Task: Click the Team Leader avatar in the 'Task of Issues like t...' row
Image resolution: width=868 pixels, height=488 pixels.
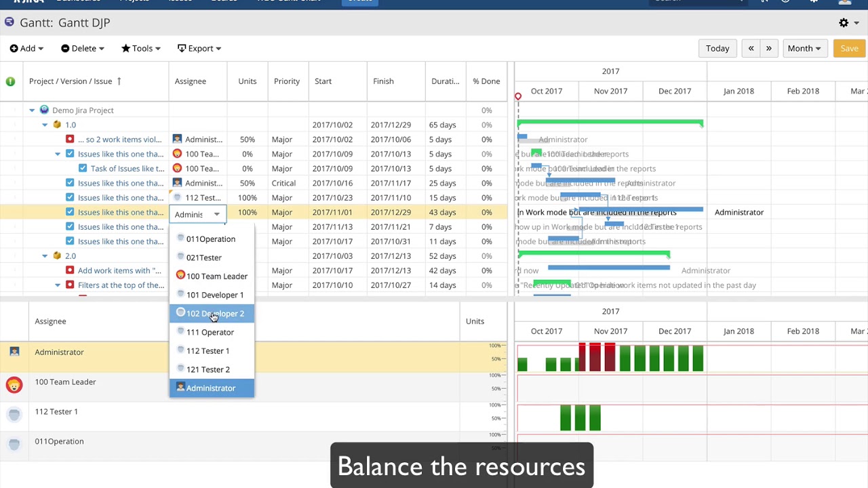Action: click(x=177, y=168)
